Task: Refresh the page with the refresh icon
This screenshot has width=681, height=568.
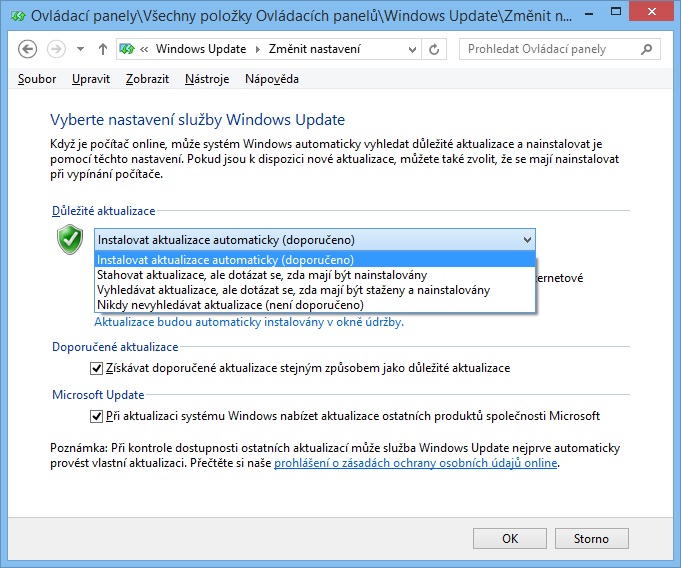Action: click(434, 49)
